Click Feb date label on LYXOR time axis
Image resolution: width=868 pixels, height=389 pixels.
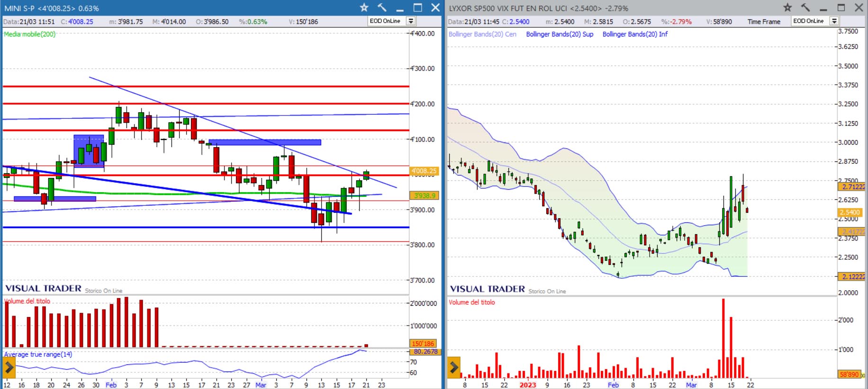613,385
